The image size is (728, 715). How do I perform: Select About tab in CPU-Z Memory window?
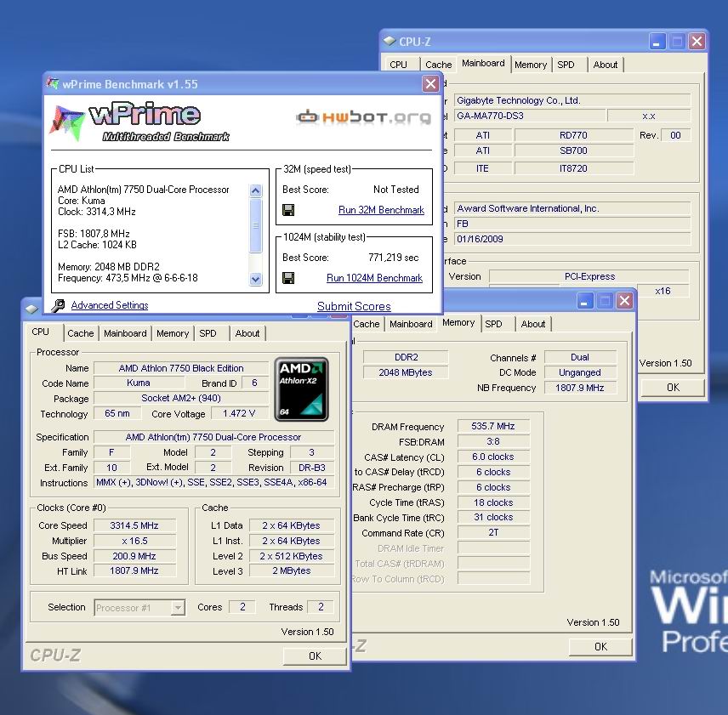[x=532, y=324]
